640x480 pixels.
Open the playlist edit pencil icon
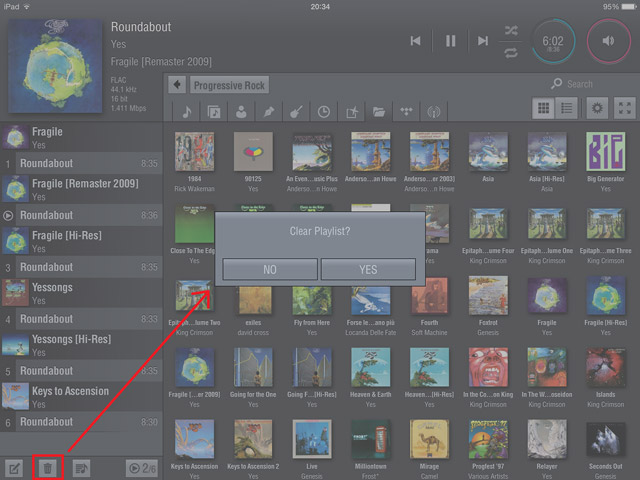click(15, 467)
